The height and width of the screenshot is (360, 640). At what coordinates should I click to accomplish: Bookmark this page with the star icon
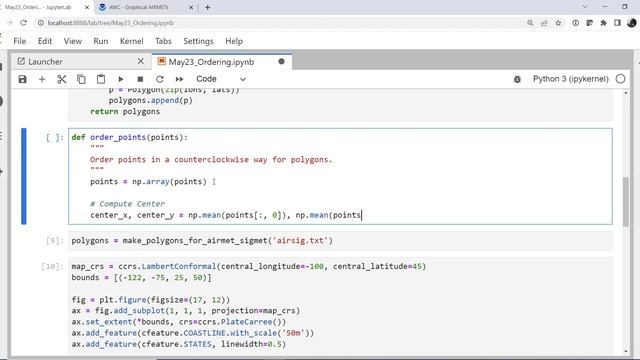tap(558, 23)
